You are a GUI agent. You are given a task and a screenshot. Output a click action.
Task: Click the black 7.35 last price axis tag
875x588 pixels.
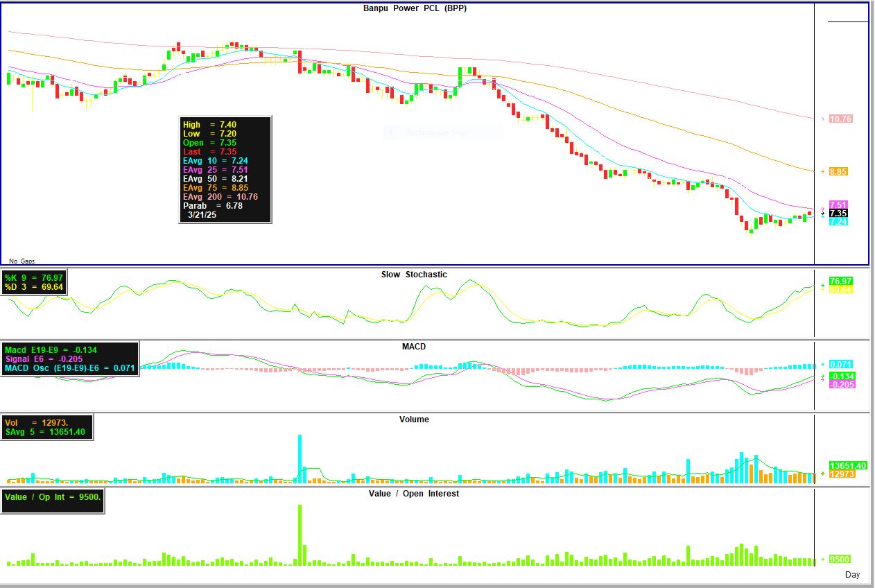click(838, 214)
